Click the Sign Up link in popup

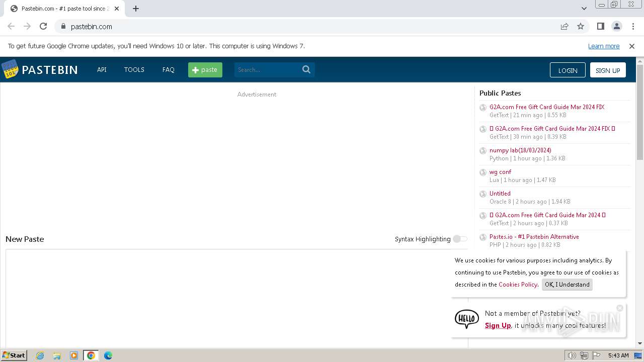[x=498, y=325]
